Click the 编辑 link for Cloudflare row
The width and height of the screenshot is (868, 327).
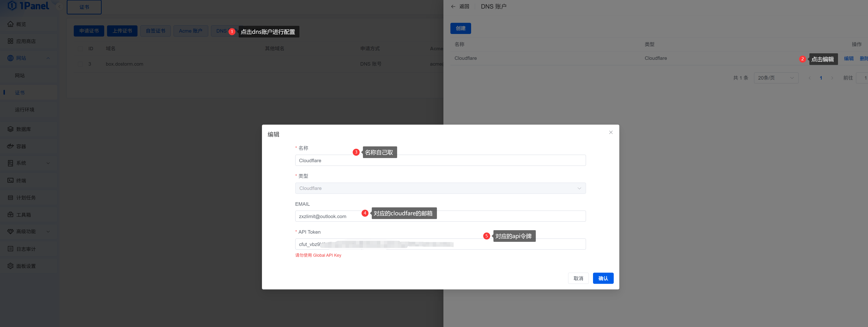[x=848, y=58]
